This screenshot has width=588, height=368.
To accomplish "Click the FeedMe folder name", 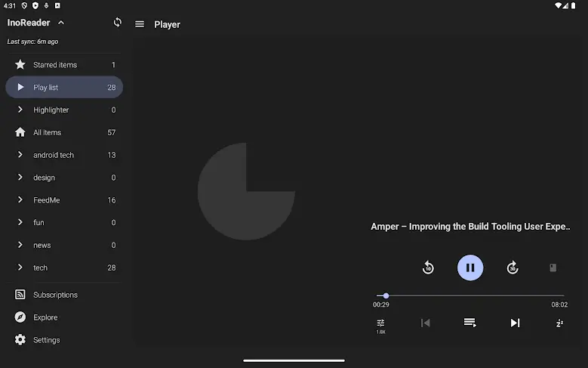I will (x=47, y=200).
